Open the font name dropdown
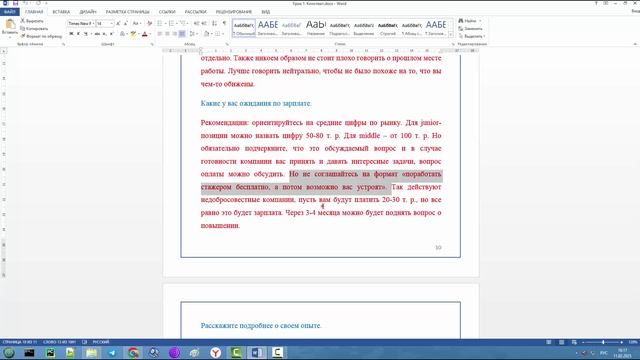 tap(93, 24)
